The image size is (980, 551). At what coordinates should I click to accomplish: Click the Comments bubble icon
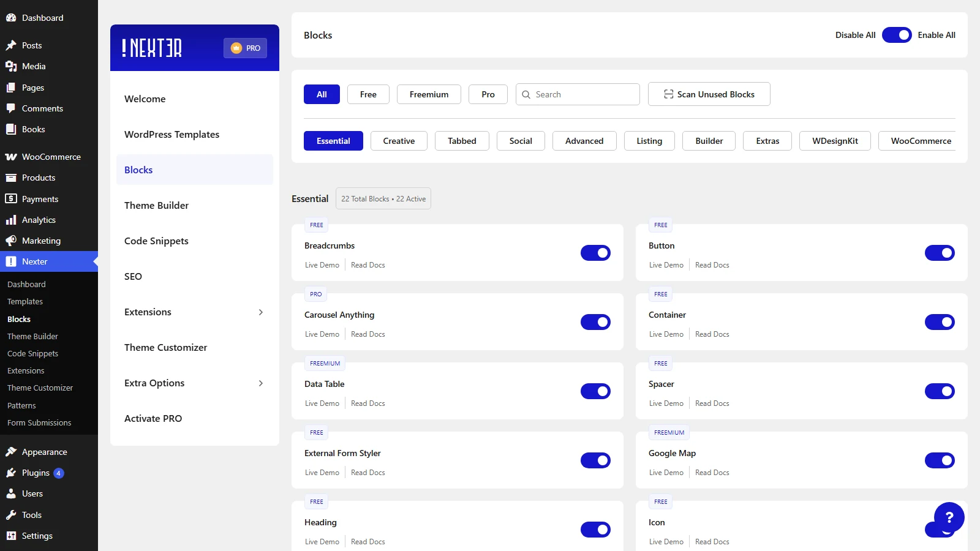point(11,108)
